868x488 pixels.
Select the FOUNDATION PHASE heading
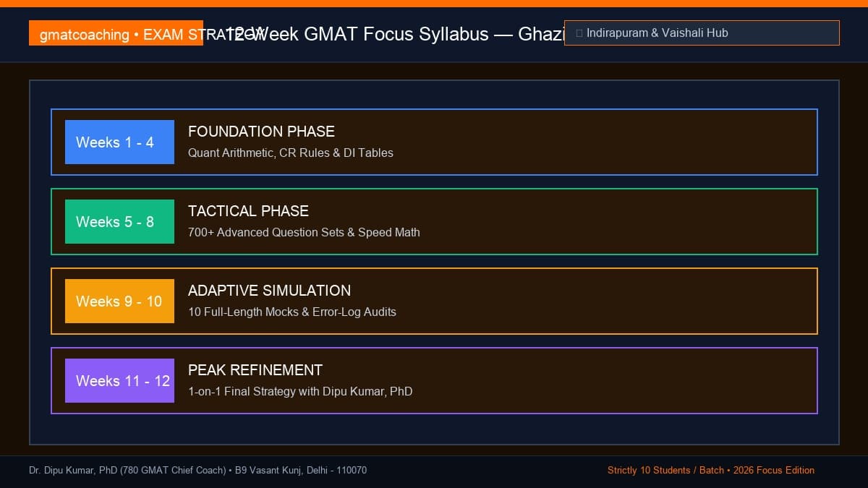(261, 132)
